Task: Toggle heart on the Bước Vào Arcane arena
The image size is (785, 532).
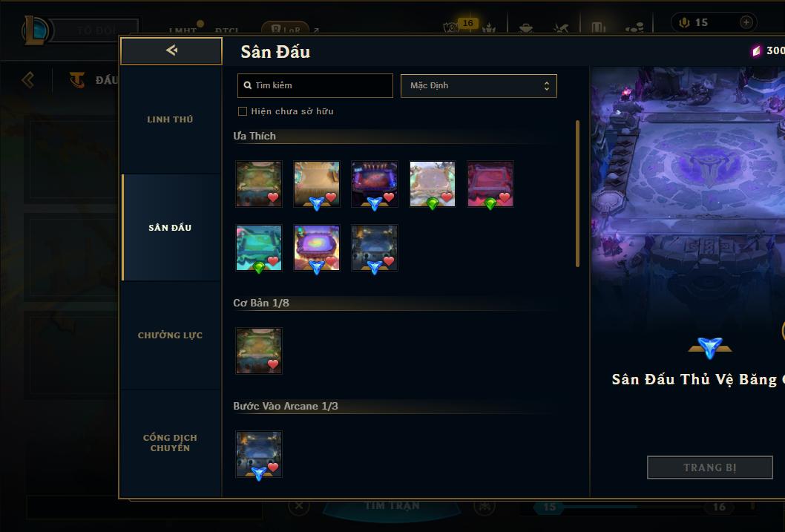Action: pos(273,467)
